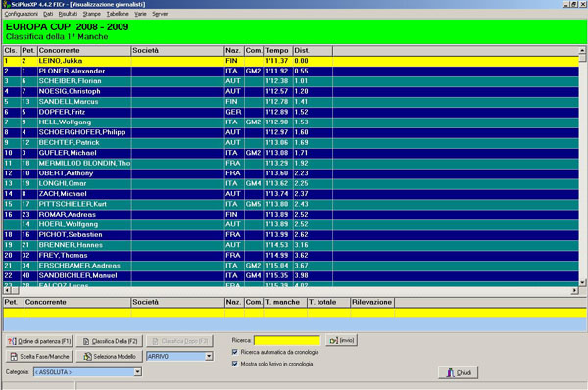Viewport: 588px width, 390px height.
Task: Open the Tabellone menu
Action: (118, 14)
